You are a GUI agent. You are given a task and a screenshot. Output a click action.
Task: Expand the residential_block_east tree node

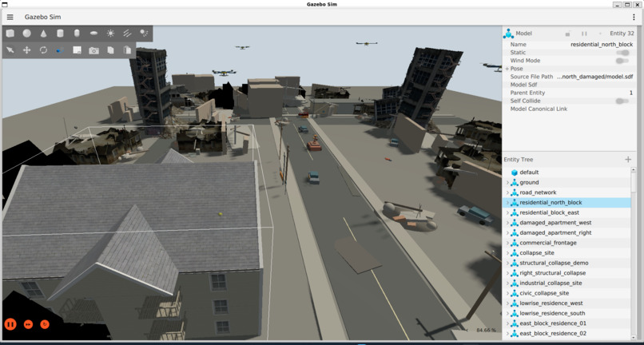507,212
